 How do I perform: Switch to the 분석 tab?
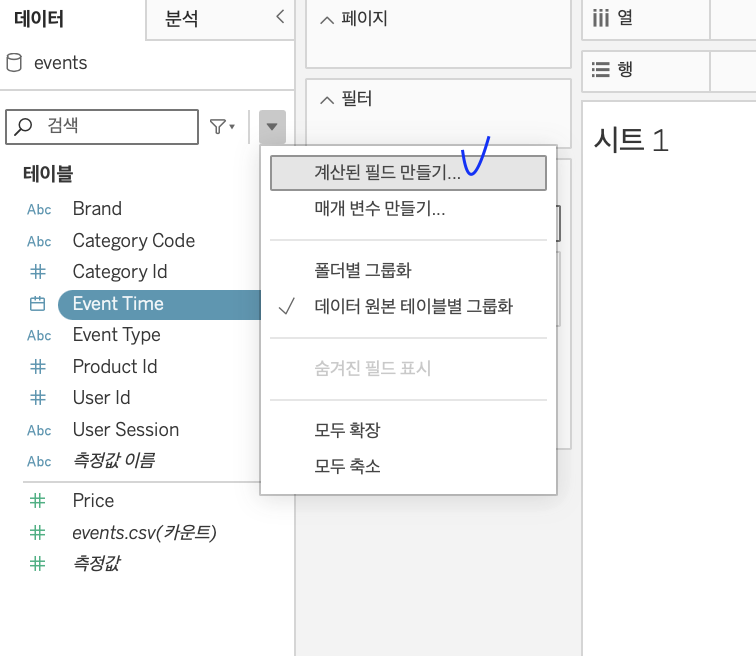click(x=181, y=19)
